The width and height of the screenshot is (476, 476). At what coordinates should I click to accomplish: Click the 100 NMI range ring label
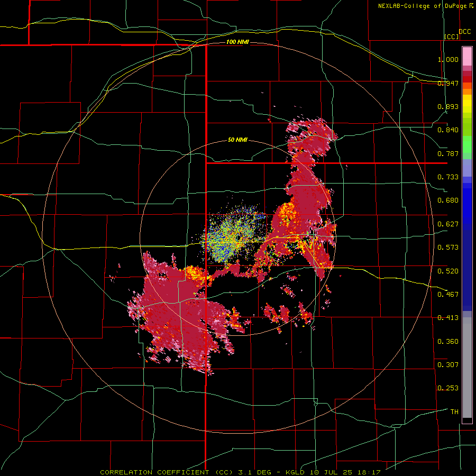click(237, 42)
